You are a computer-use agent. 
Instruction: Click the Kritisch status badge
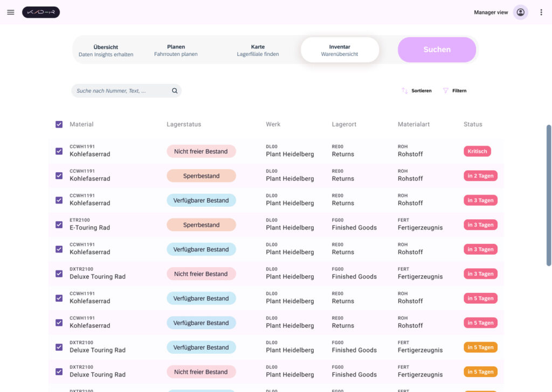point(477,151)
